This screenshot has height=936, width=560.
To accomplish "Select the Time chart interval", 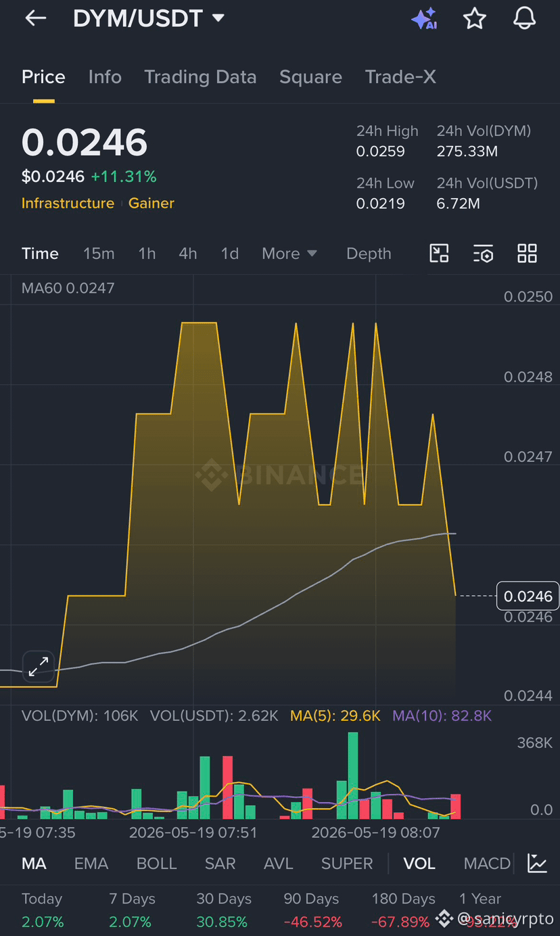I will pyautogui.click(x=40, y=254).
